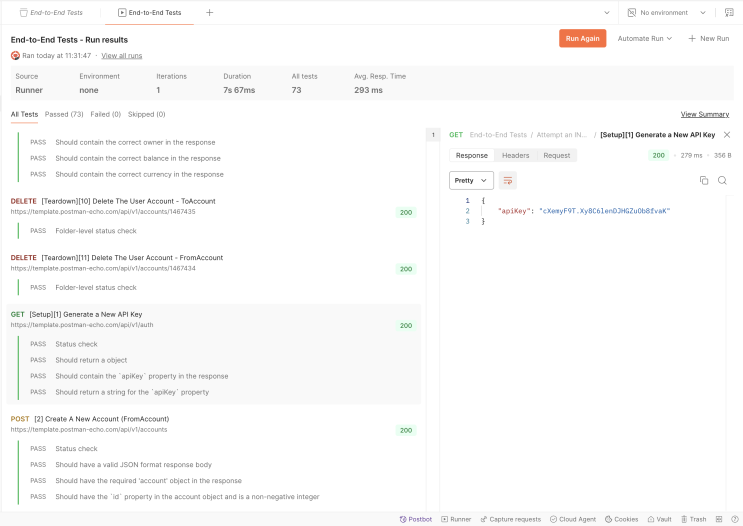Switch to the italic End-to-End Tests collection tab
743x526 pixels.
pyautogui.click(x=51, y=13)
